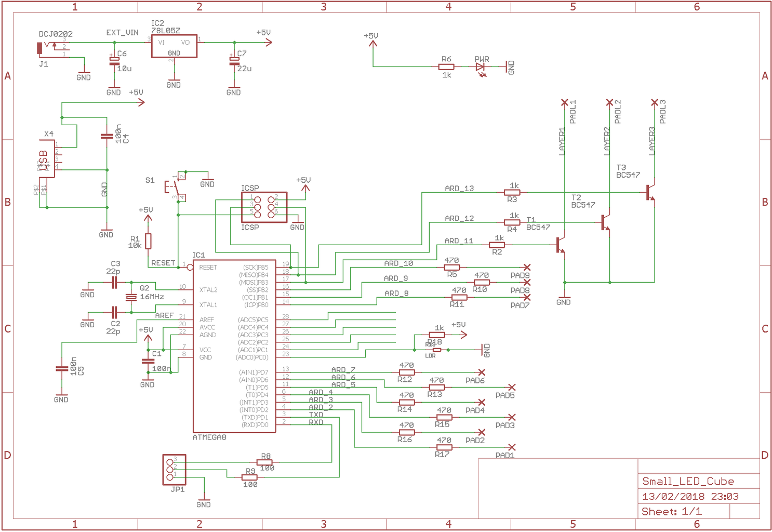Click the "(ADC0)PC0" pin label
Screen dimensions: 772x532
coord(252,357)
